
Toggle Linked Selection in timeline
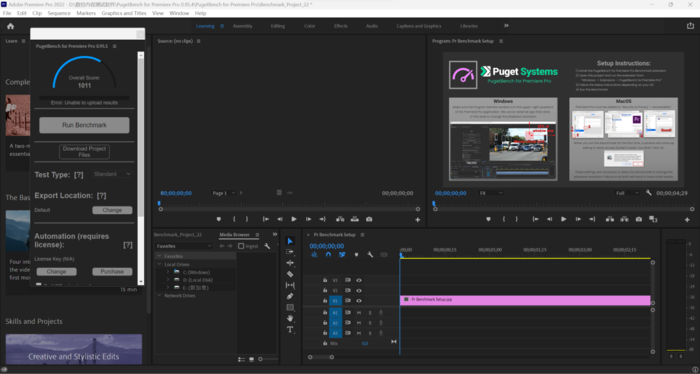(x=342, y=254)
